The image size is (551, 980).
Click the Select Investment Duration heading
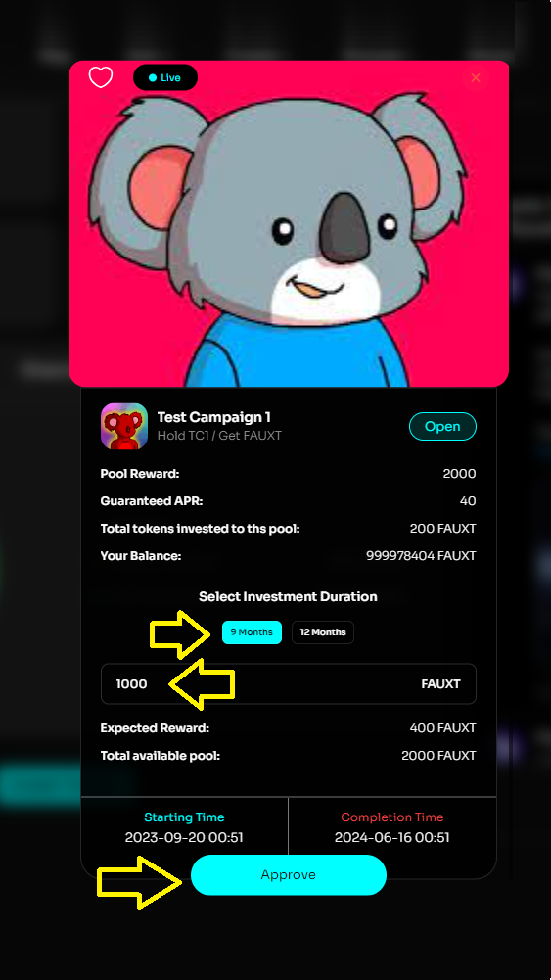tap(288, 596)
